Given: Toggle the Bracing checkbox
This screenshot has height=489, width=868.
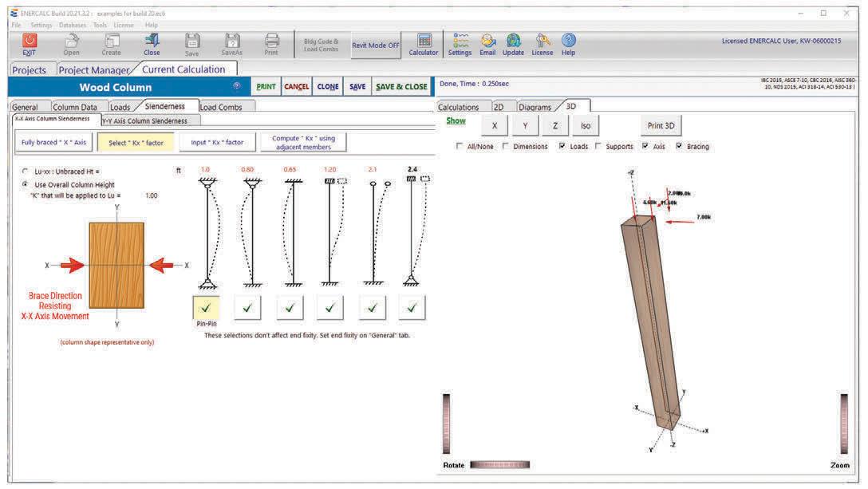Looking at the screenshot, I should (679, 146).
